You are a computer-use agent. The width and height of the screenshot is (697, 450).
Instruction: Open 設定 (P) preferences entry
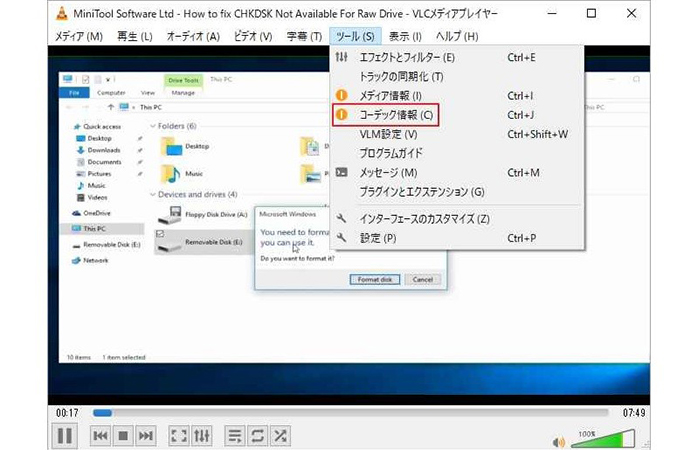click(457, 238)
